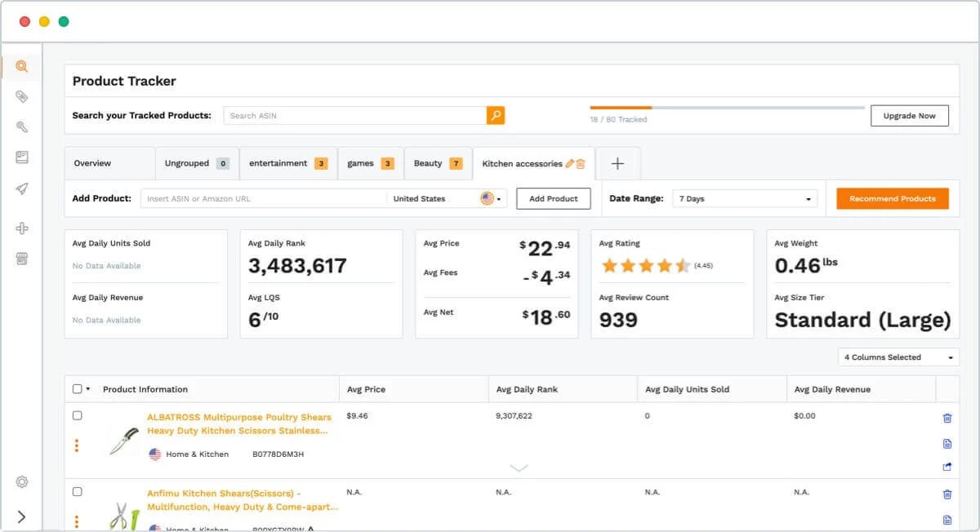The height and width of the screenshot is (532, 980).
Task: Open the listings panel icon in the sidebar
Action: coord(22,158)
